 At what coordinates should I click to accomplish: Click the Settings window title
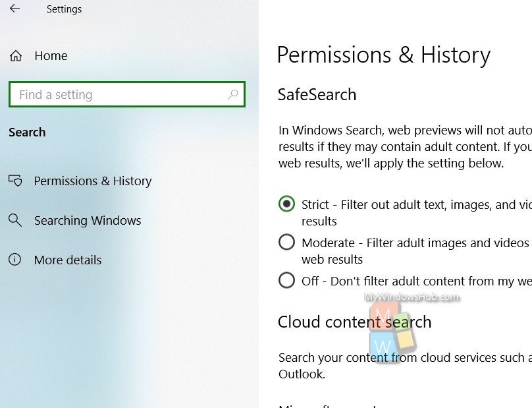[x=64, y=9]
